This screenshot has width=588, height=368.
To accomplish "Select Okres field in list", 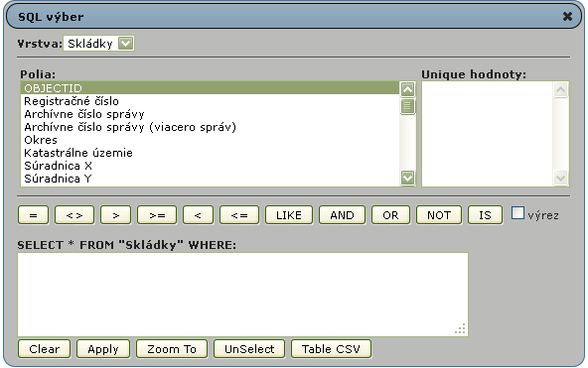I will (210, 140).
